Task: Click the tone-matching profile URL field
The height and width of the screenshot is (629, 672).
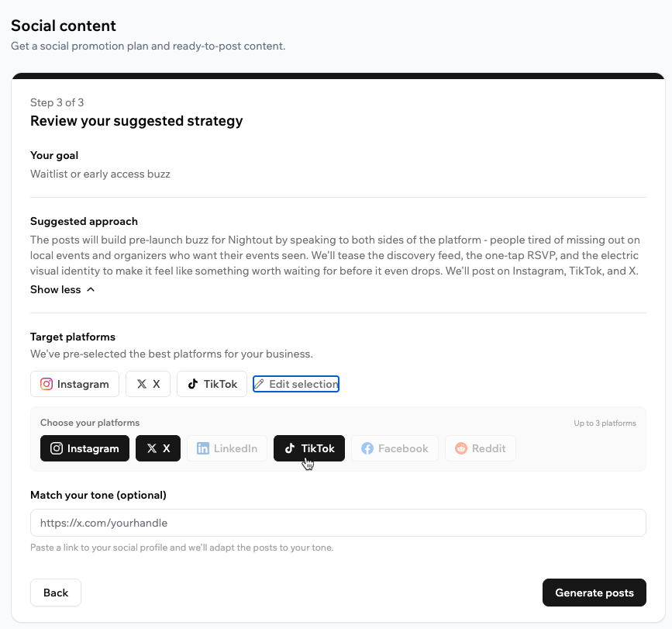Action: 337,523
